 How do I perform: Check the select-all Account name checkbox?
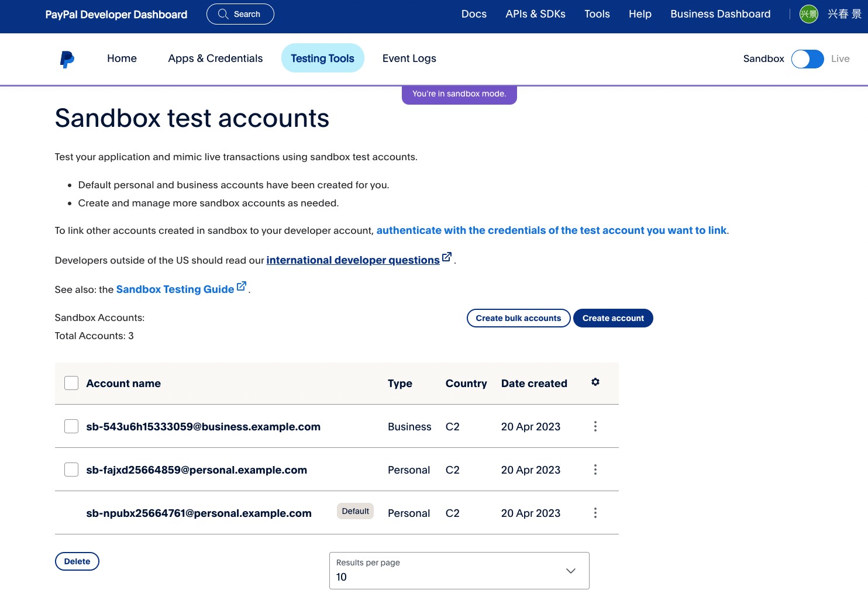(71, 383)
